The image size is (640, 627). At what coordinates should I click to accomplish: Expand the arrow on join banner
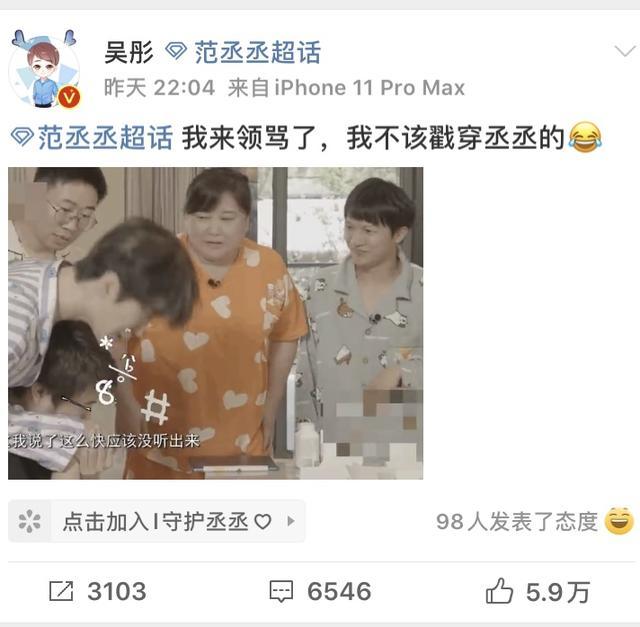pos(291,521)
